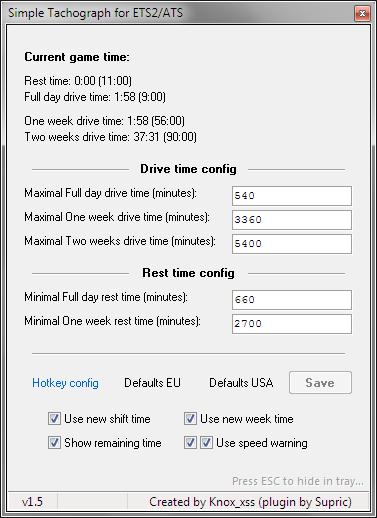Select the Maximal One week drive time field
This screenshot has height=518, width=377.
tap(292, 220)
